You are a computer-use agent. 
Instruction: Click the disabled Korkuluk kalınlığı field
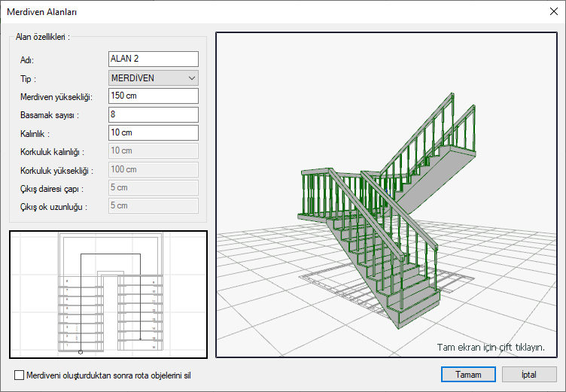pyautogui.click(x=153, y=151)
